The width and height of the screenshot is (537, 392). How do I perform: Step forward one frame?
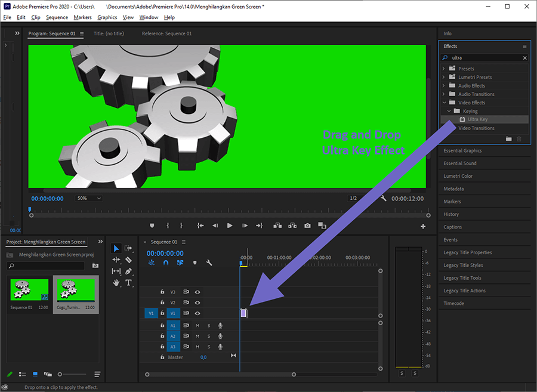245,226
